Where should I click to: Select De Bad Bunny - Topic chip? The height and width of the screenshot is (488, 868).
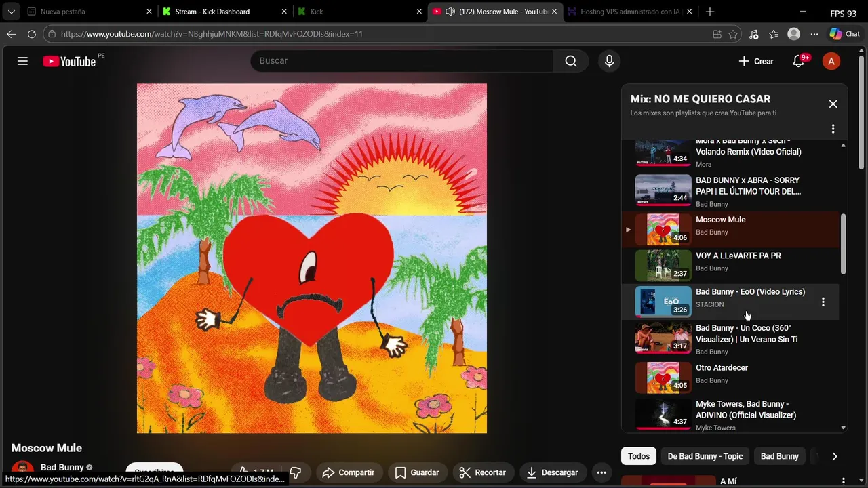tap(705, 456)
